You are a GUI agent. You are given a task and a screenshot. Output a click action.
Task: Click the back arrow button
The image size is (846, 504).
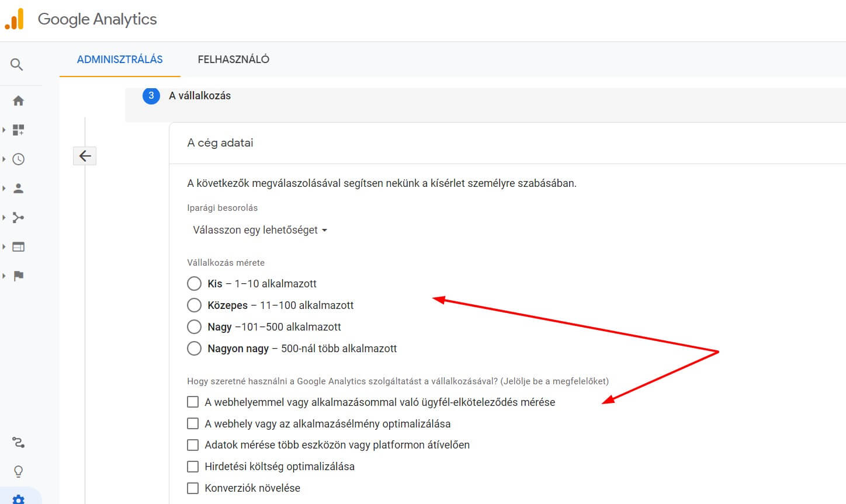pyautogui.click(x=85, y=156)
